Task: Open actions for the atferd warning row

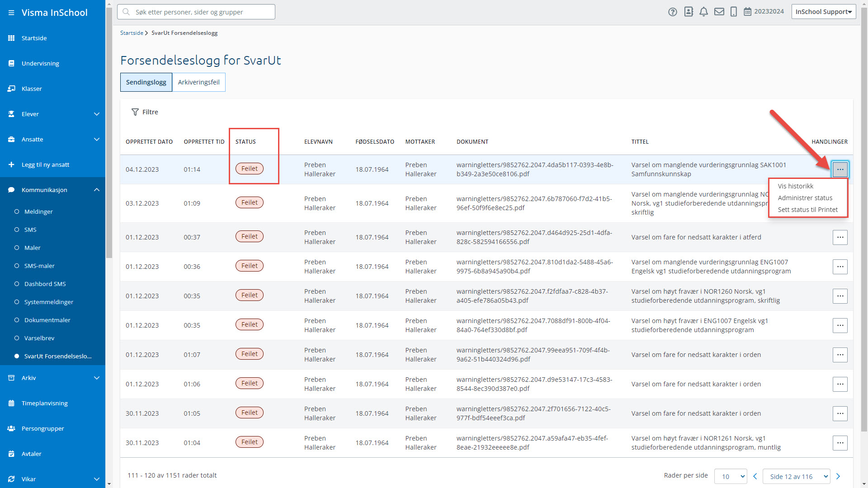Action: 840,237
